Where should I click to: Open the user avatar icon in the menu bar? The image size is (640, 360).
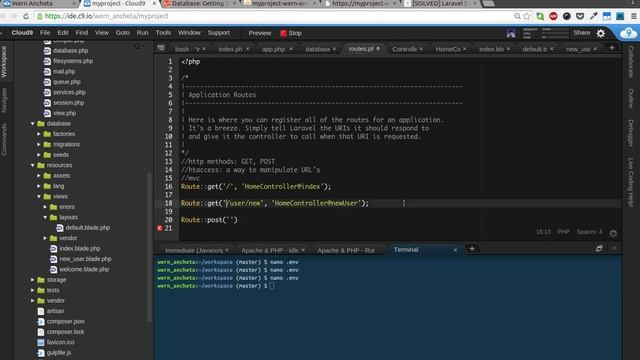511,33
